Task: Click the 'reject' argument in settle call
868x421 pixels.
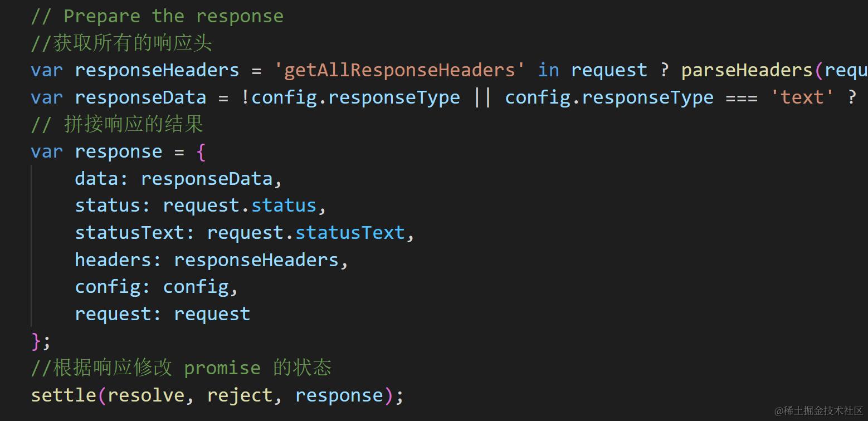Action: (x=240, y=395)
